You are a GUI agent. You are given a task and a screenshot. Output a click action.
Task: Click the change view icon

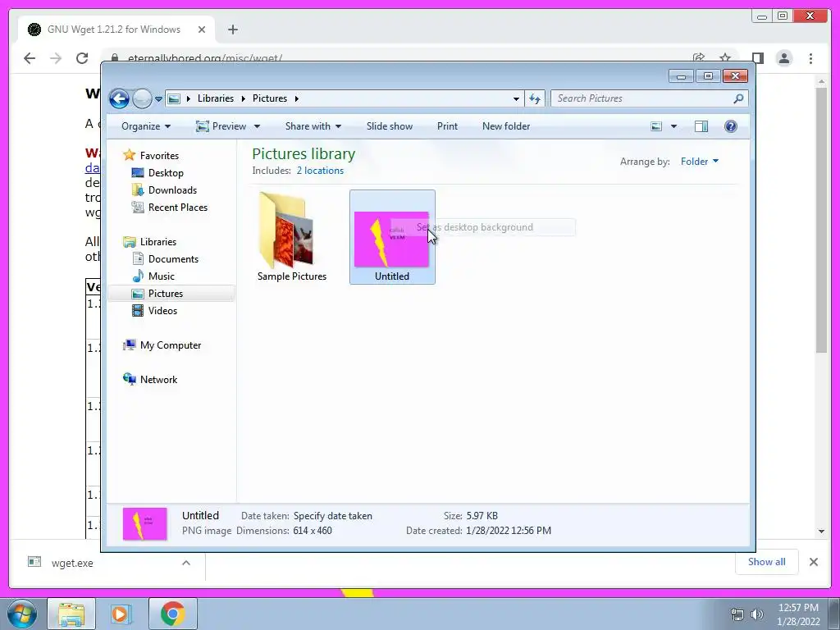pyautogui.click(x=656, y=126)
